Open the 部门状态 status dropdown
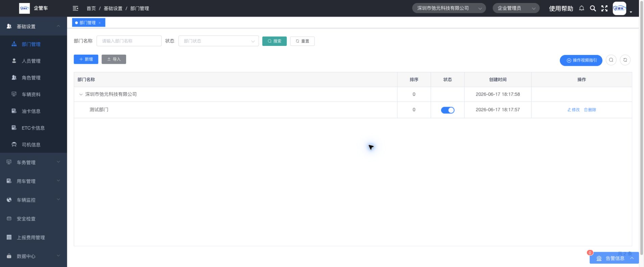 point(218,41)
